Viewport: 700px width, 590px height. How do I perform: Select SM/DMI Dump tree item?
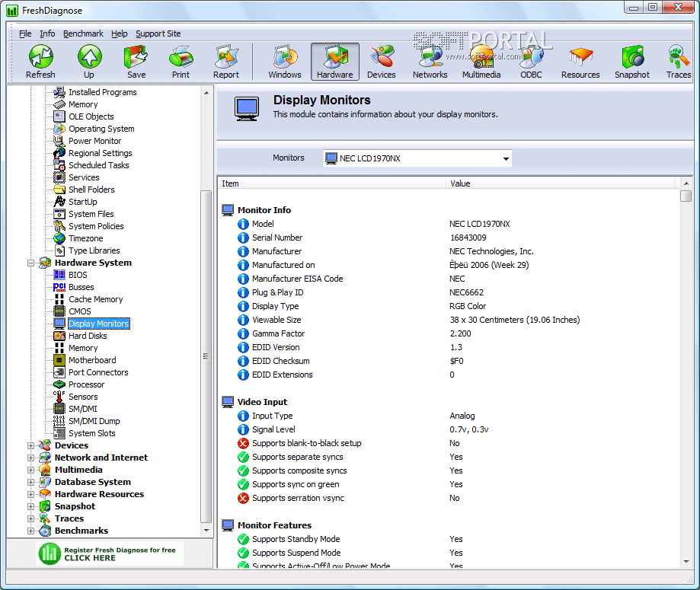click(x=94, y=421)
